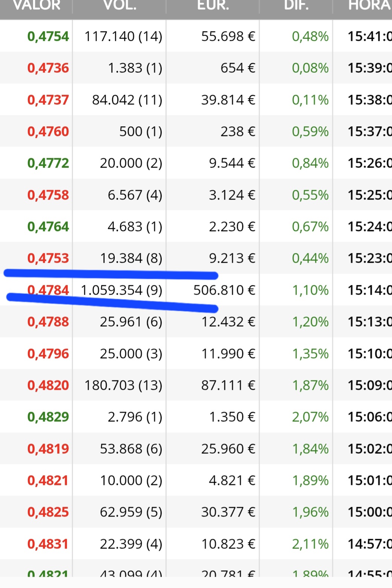Select volume 6.567 (4)
The height and width of the screenshot is (588, 392).
[x=135, y=195]
